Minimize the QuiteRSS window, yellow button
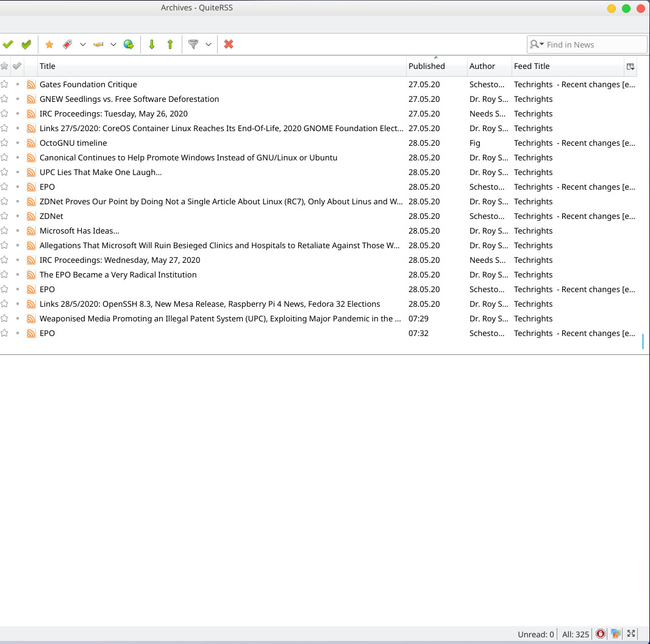 (x=612, y=9)
